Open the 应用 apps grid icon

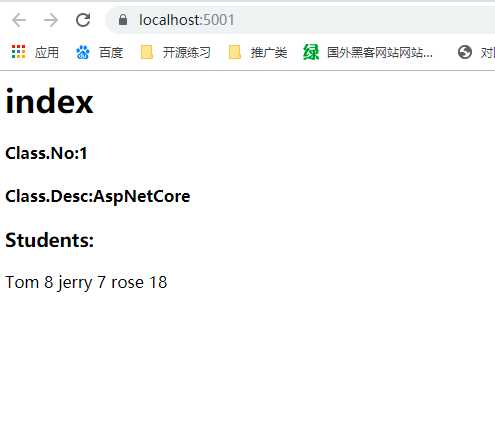[x=19, y=52]
